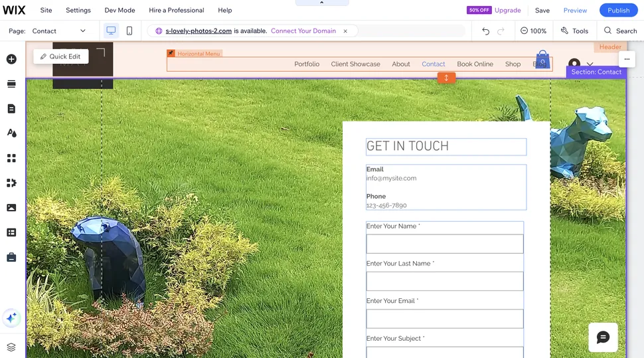Collapse the top bar using the chevron

[322, 3]
